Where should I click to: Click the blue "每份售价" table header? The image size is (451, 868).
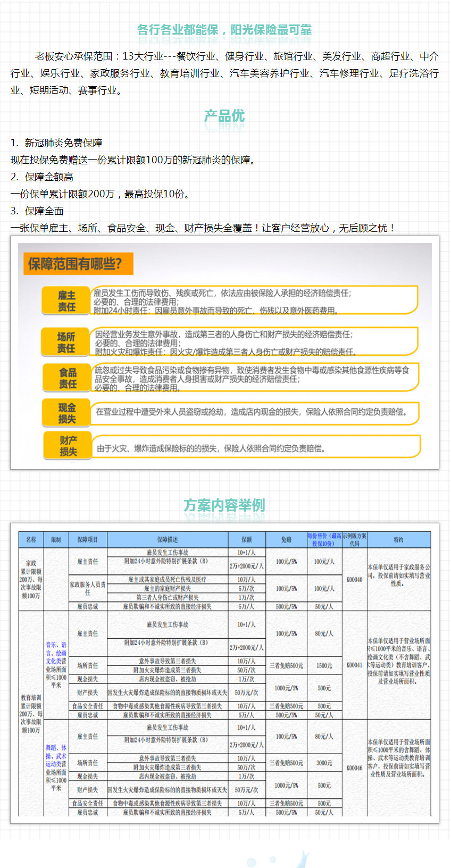pyautogui.click(x=324, y=539)
